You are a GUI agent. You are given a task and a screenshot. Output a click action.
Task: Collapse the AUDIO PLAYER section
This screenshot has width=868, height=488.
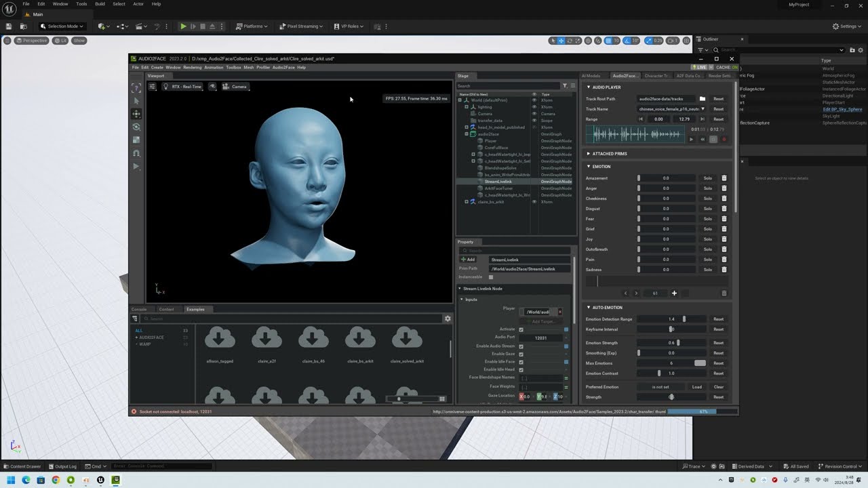tap(589, 87)
